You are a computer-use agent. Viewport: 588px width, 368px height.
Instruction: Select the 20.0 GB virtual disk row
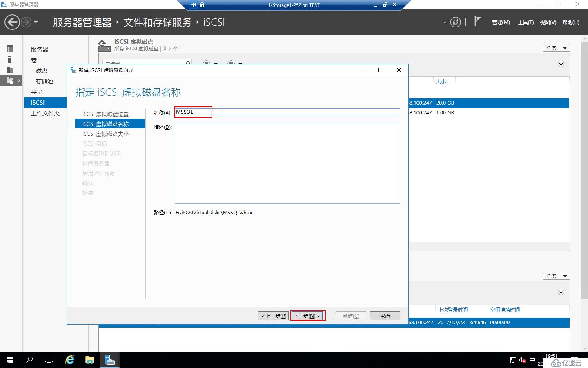click(x=489, y=103)
